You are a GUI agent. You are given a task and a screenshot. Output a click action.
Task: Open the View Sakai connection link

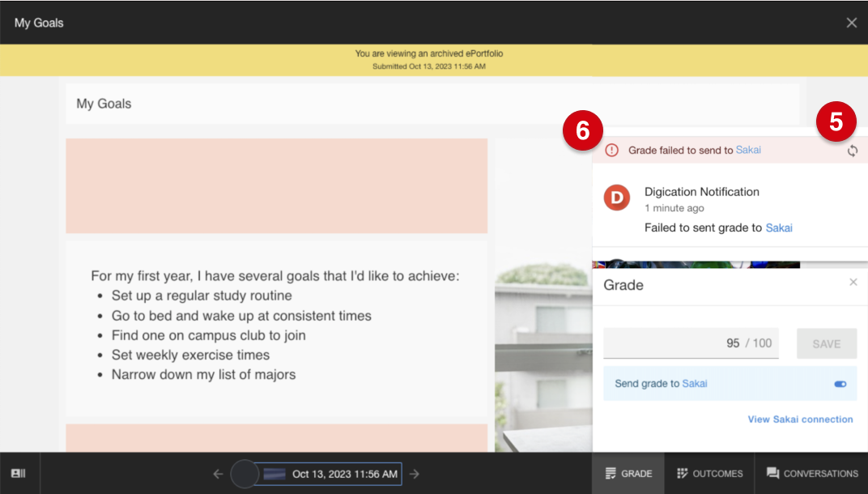point(800,419)
